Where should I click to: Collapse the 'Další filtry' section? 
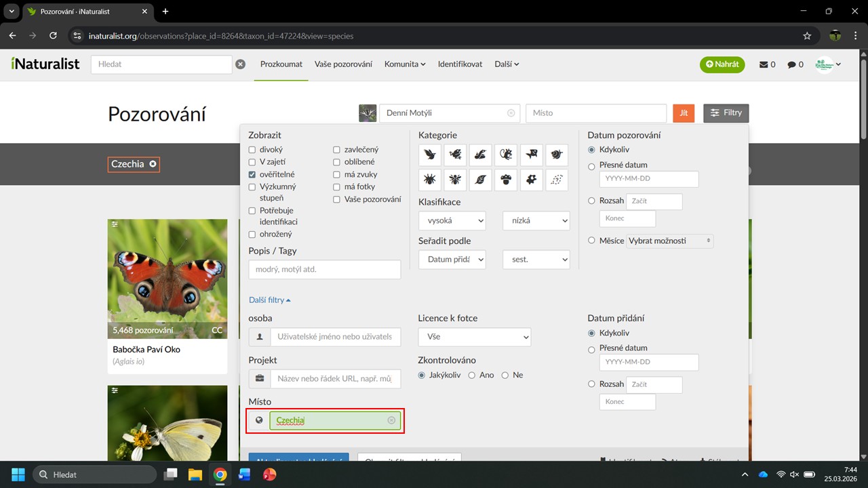click(270, 300)
